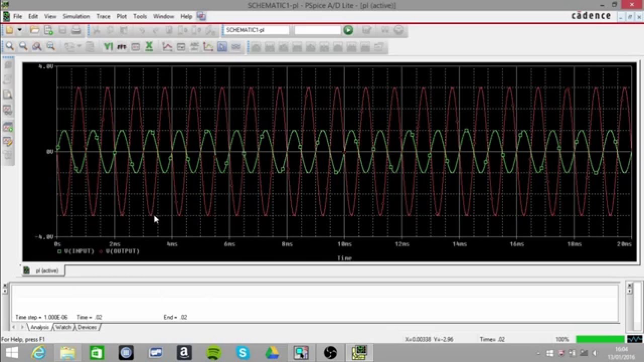
Task: Open the Plot menu
Action: (122, 16)
